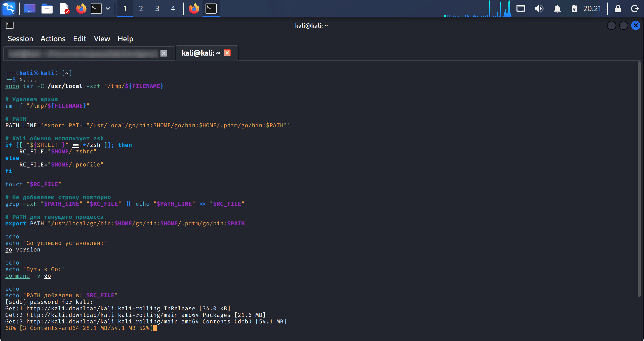Click the PATH_LINE= export definition line
The width and height of the screenshot is (644, 341).
[148, 125]
